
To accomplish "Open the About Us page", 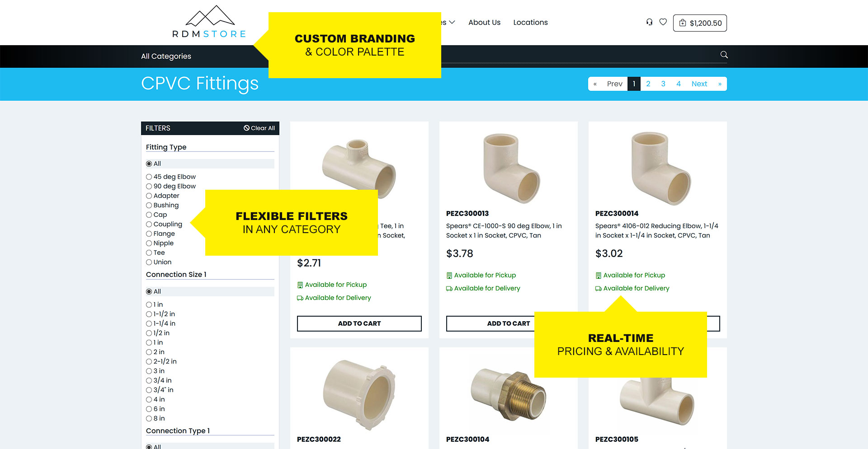I will [x=484, y=22].
